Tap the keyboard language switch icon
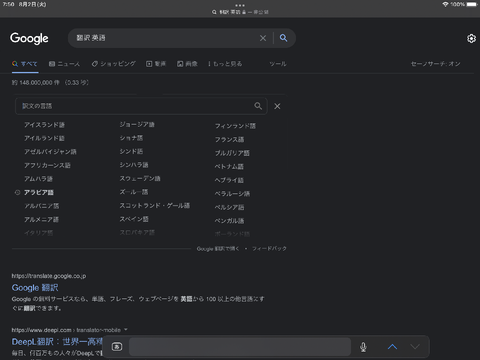This screenshot has height=360, width=480. pyautogui.click(x=117, y=347)
